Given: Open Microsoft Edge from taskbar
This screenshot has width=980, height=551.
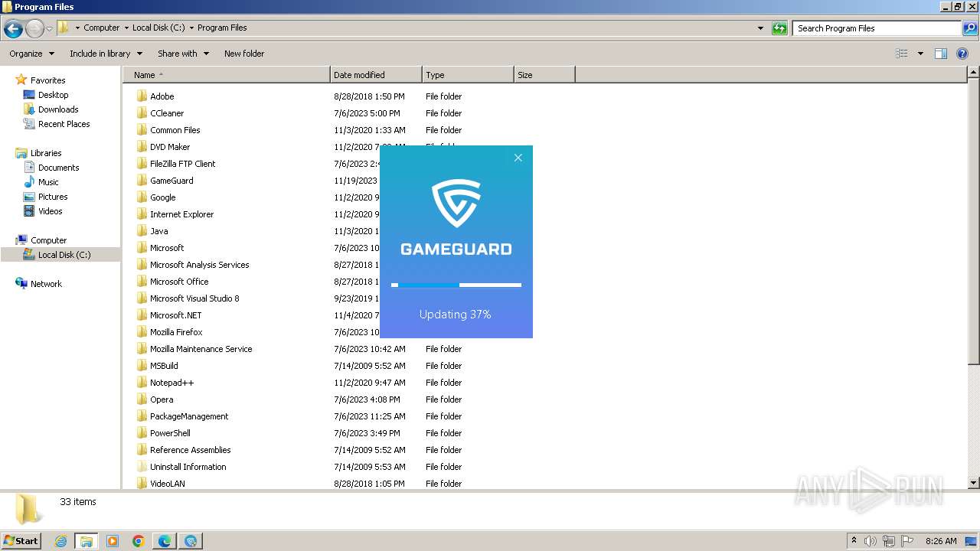Looking at the screenshot, I should (x=165, y=541).
